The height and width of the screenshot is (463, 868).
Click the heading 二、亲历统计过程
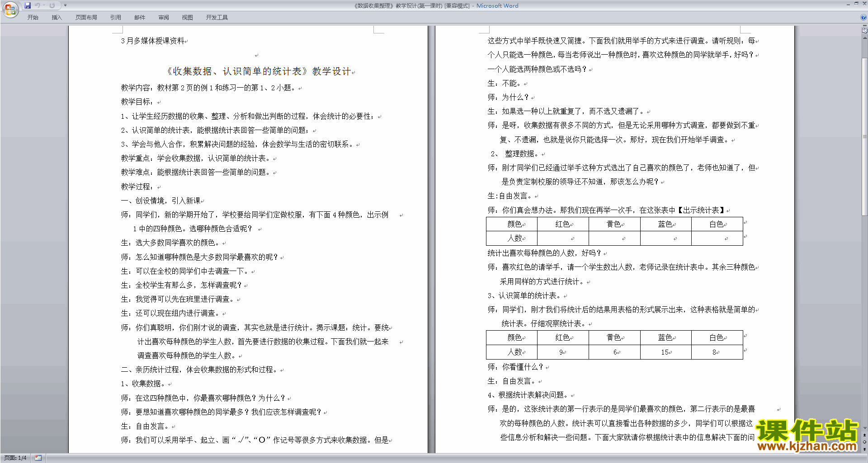199,369
